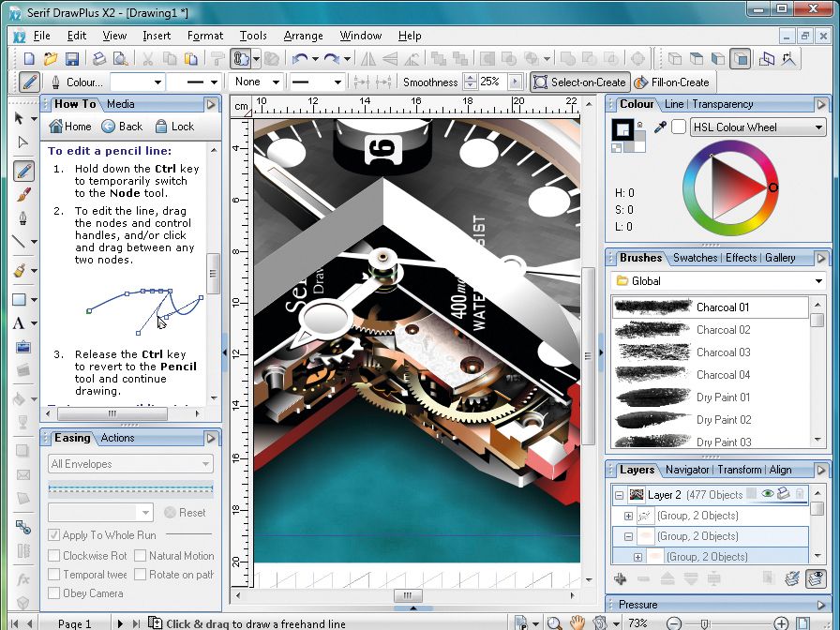
Task: Click the easing Reset button
Action: 185,513
